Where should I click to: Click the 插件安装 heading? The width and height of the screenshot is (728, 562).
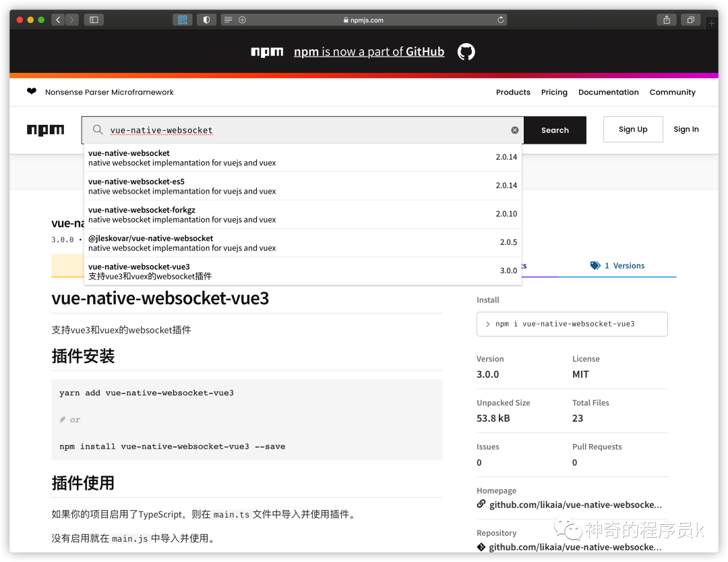pos(83,356)
